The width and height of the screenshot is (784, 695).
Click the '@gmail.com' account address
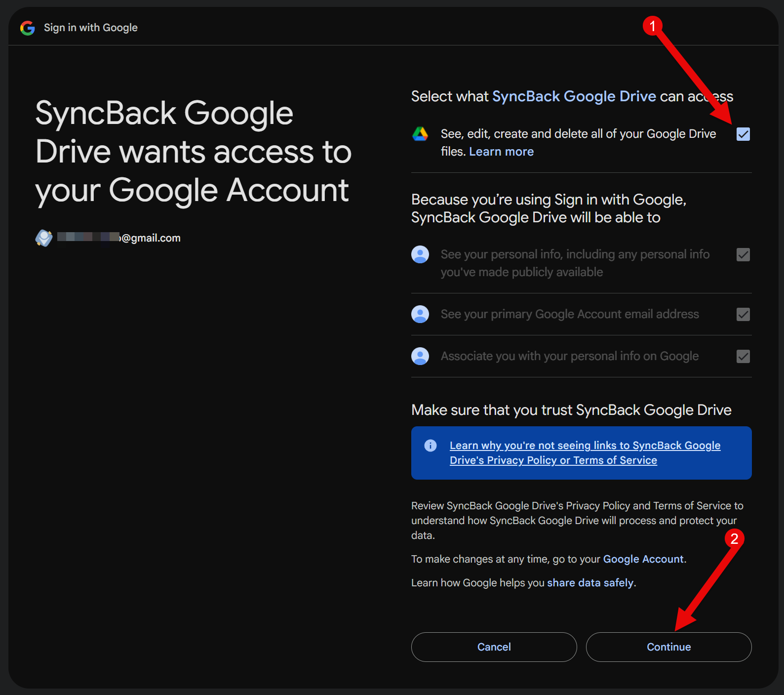[x=119, y=238]
